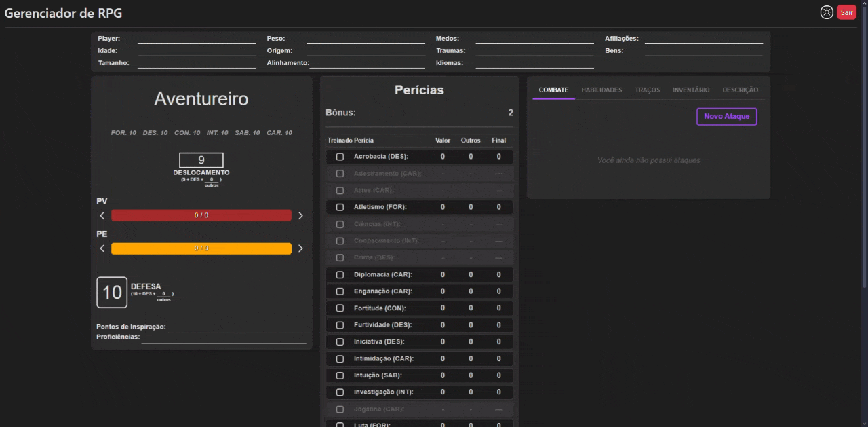Mark Furtividade (DES) as trained

click(x=340, y=325)
